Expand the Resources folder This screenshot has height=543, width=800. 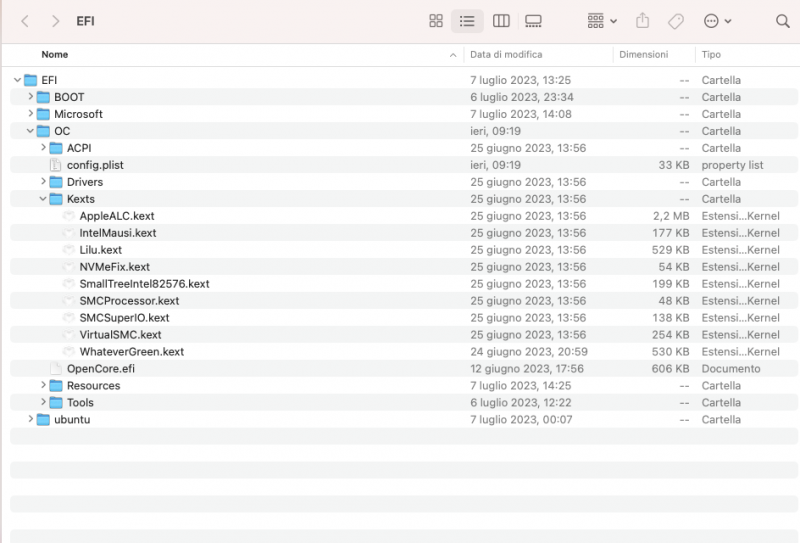tap(43, 385)
